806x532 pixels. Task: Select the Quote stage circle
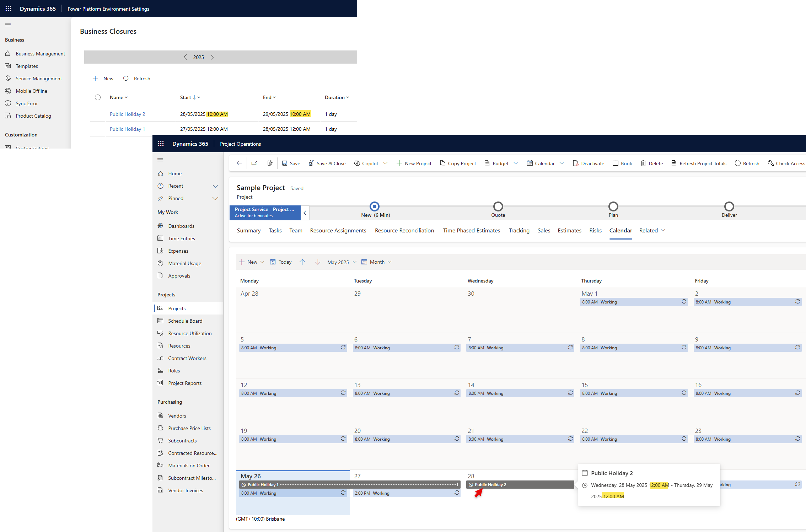point(498,206)
